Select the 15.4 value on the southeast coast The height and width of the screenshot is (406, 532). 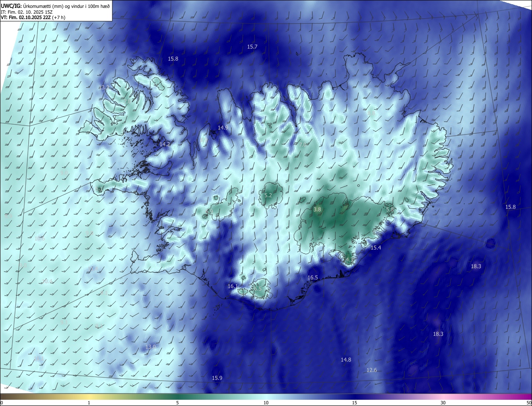[x=376, y=247]
